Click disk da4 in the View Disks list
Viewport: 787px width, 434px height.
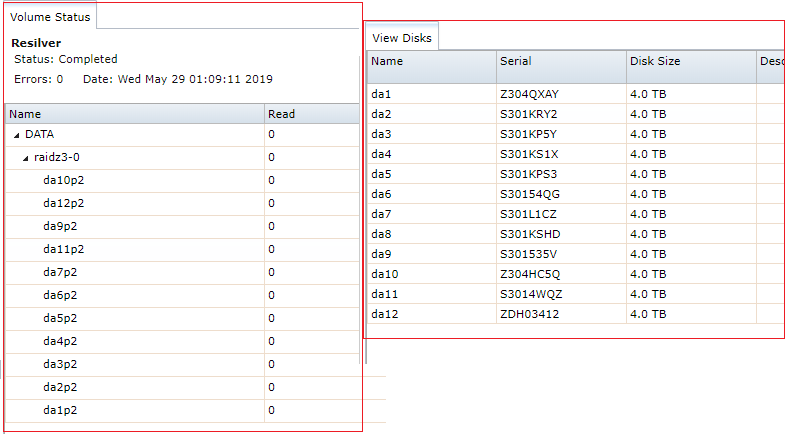click(x=381, y=155)
